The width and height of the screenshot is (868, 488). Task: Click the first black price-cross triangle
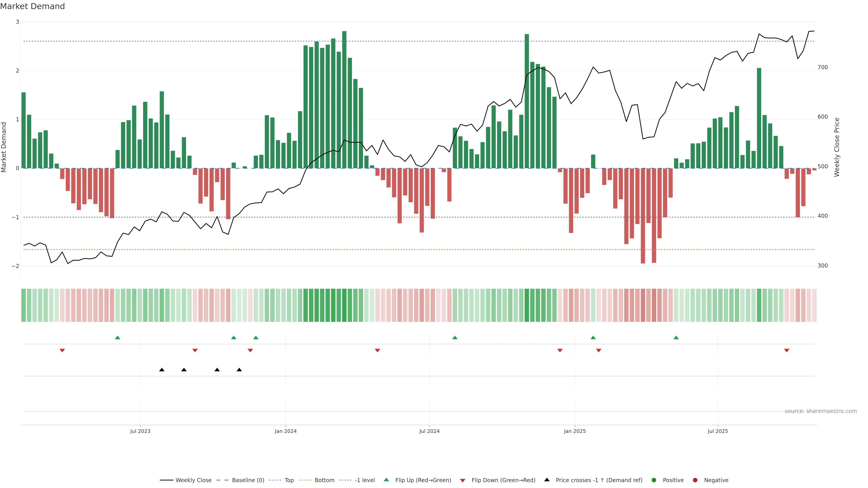(162, 370)
